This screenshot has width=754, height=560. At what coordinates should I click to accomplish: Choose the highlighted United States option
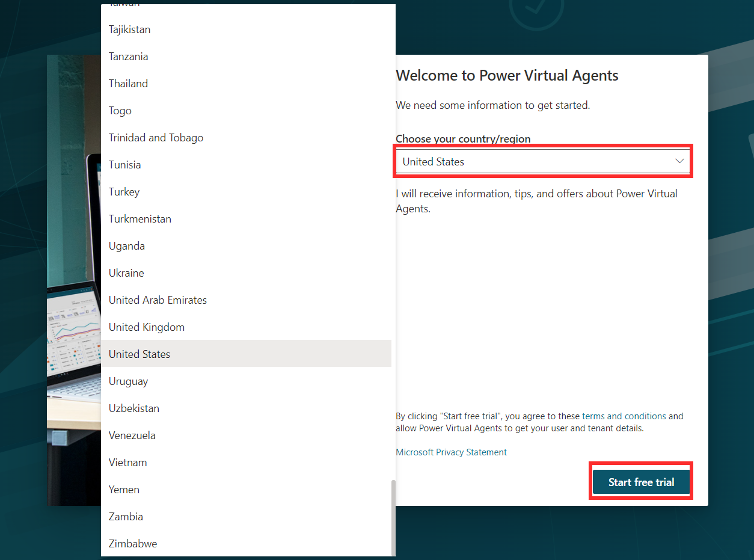pos(246,354)
